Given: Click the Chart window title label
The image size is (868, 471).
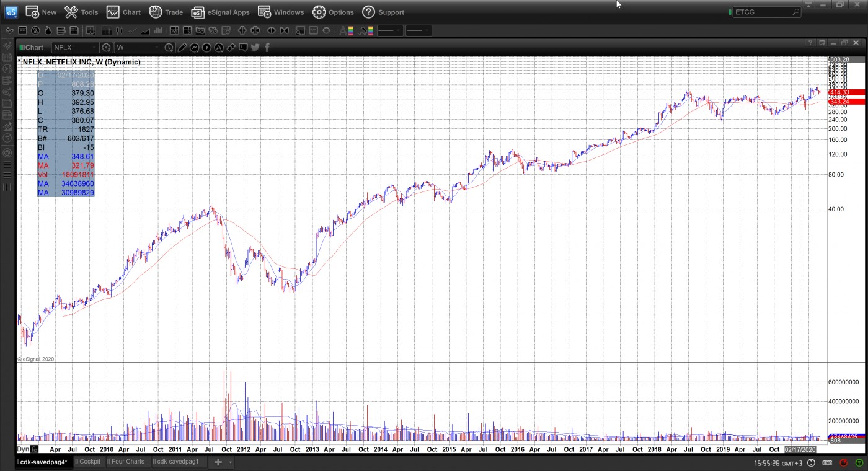Looking at the screenshot, I should coord(34,47).
